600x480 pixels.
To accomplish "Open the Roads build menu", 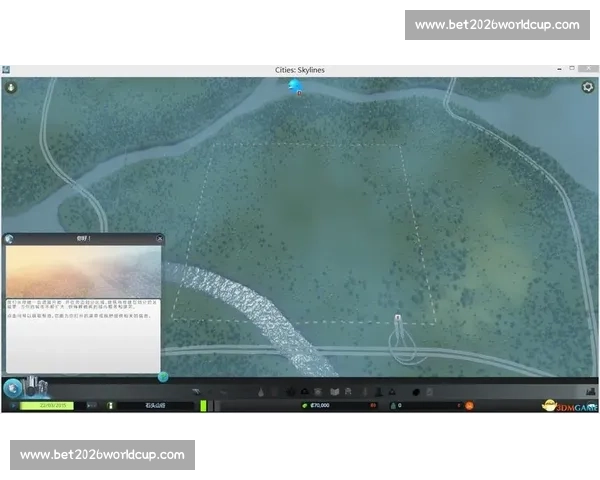I will 196,392.
